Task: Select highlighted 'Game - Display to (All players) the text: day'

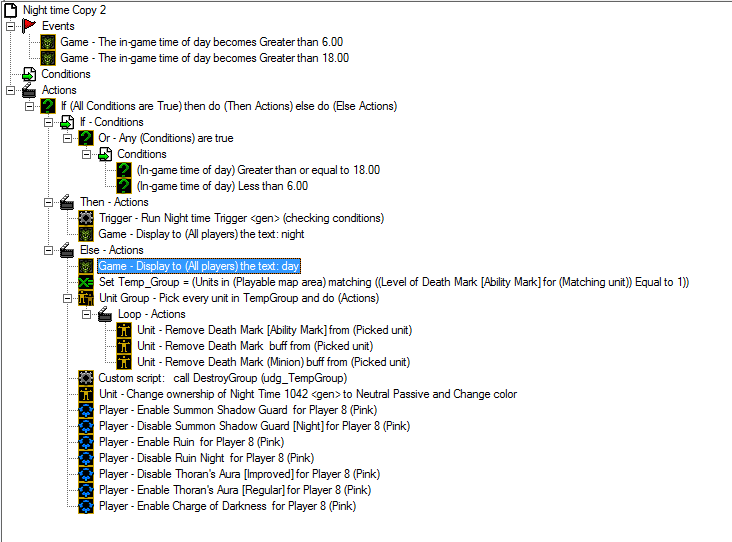Action: (x=199, y=266)
